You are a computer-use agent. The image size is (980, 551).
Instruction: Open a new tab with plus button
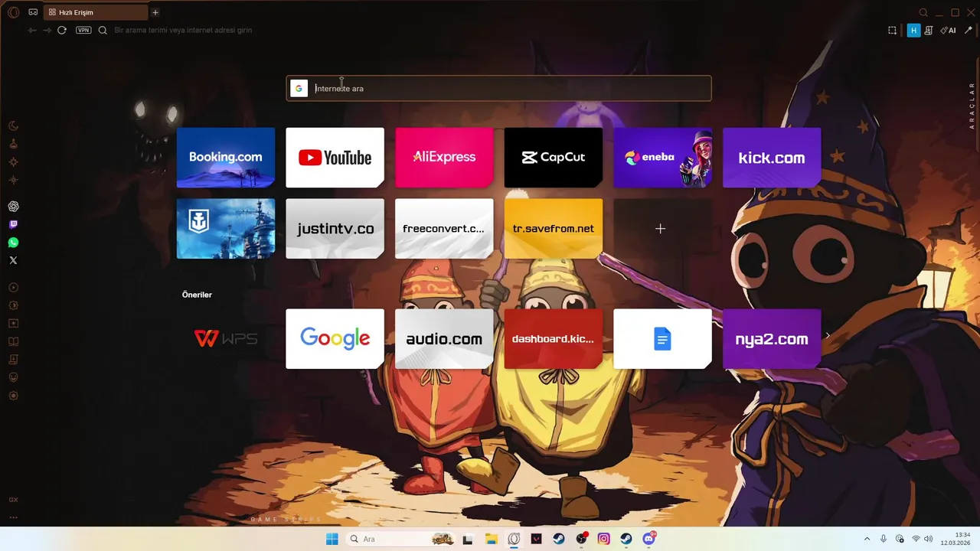[x=155, y=12]
